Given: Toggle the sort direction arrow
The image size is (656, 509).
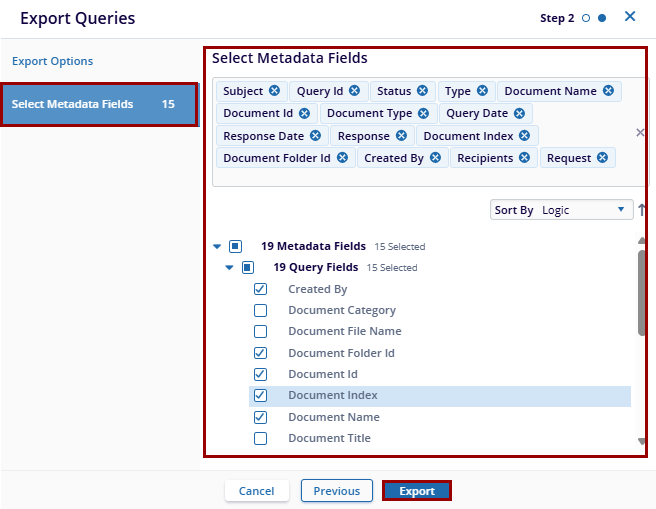Looking at the screenshot, I should point(642,210).
